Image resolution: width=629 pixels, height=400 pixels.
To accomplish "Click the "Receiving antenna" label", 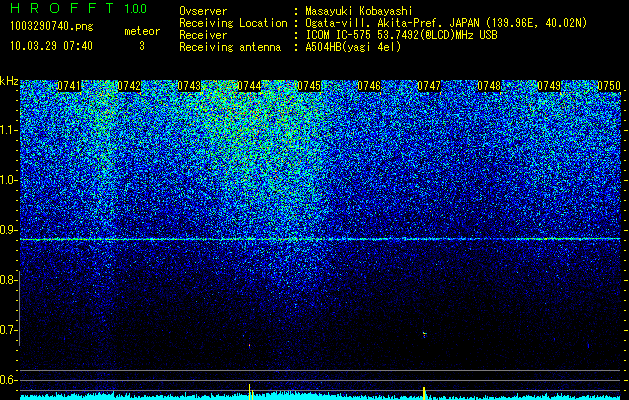I will 230,47.
